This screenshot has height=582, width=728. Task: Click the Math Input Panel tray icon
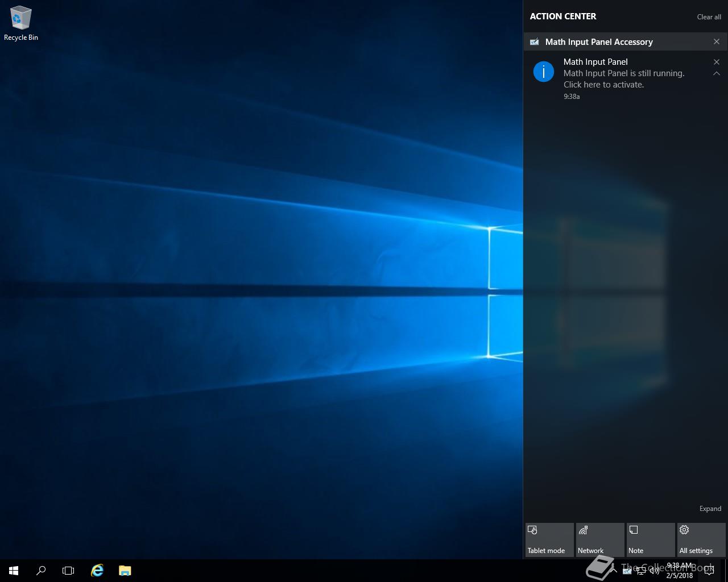pyautogui.click(x=627, y=571)
